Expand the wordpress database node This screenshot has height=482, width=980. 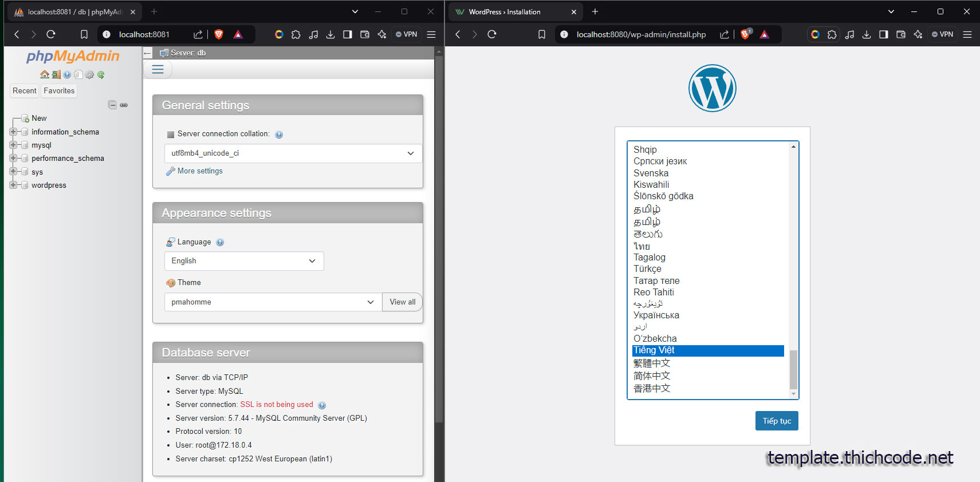[x=13, y=185]
